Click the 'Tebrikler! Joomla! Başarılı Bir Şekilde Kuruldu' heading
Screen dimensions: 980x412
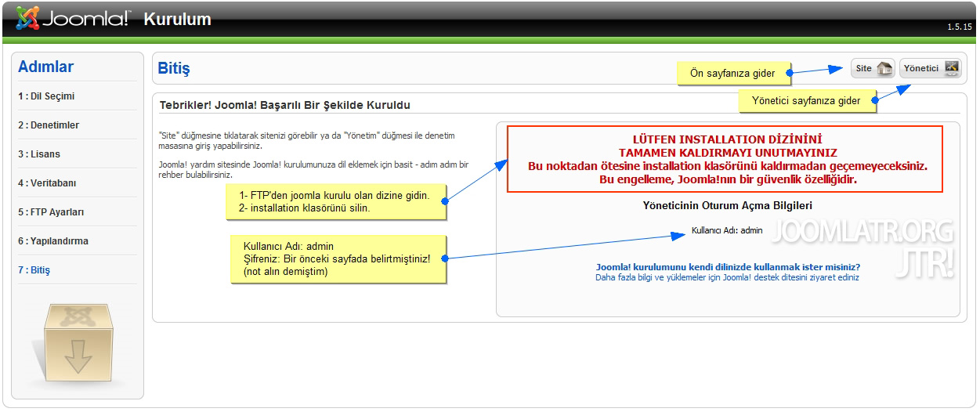point(284,105)
